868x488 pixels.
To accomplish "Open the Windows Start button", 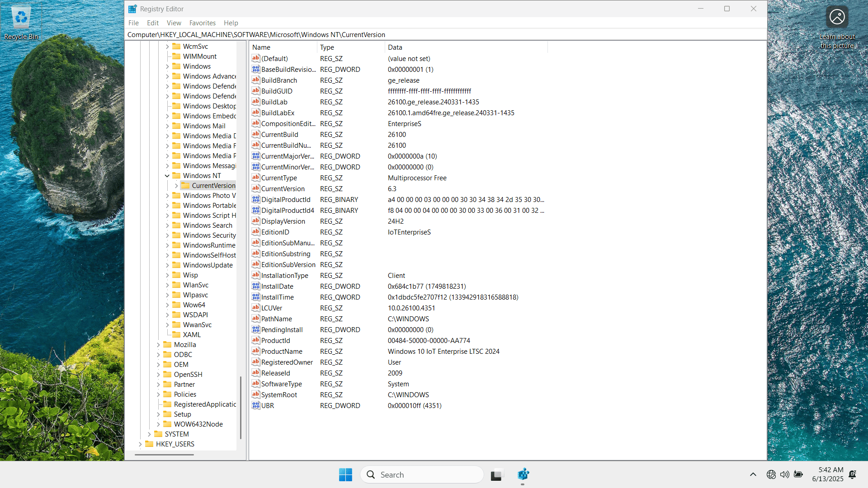I will pos(345,474).
